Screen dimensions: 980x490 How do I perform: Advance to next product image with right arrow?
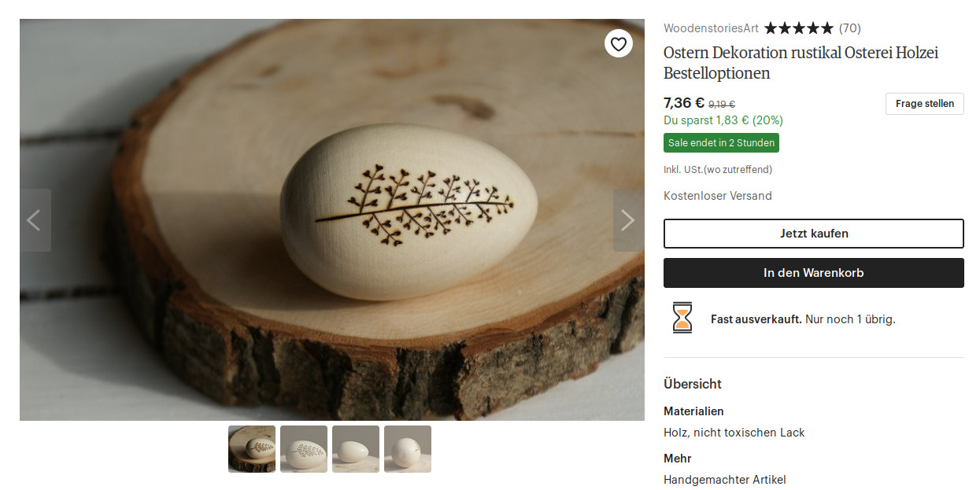point(627,220)
